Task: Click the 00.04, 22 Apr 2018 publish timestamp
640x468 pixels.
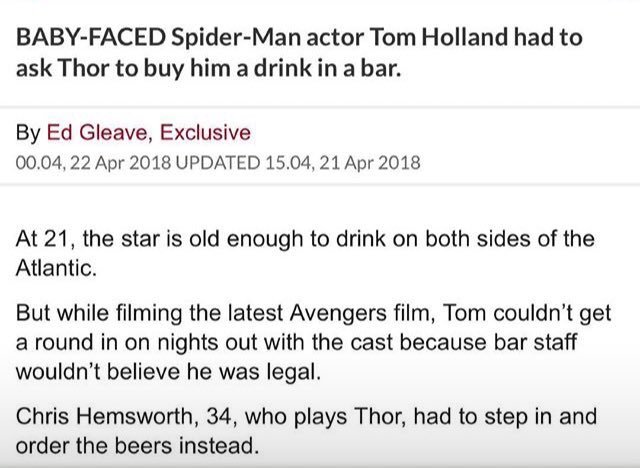Action: pos(94,161)
